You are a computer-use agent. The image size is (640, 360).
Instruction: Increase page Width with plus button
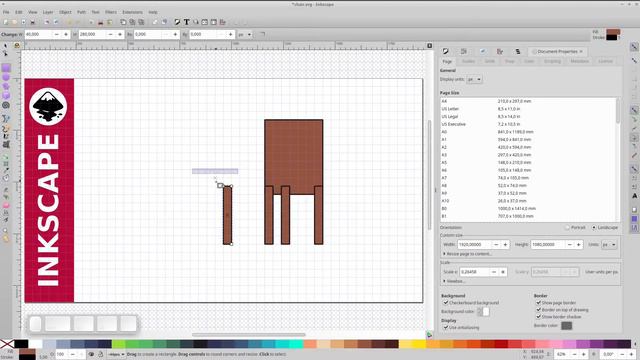(x=505, y=244)
